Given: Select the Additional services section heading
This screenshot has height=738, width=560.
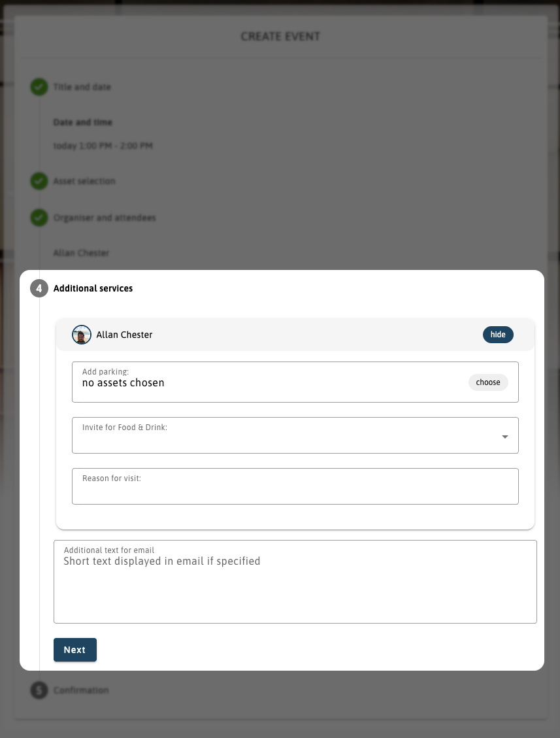Looking at the screenshot, I should [x=93, y=288].
